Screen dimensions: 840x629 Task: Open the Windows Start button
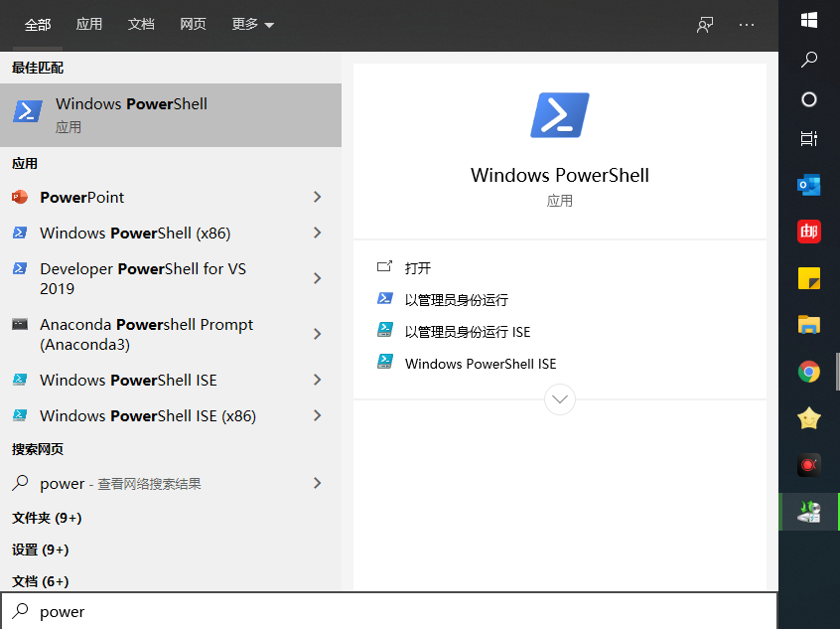(809, 20)
